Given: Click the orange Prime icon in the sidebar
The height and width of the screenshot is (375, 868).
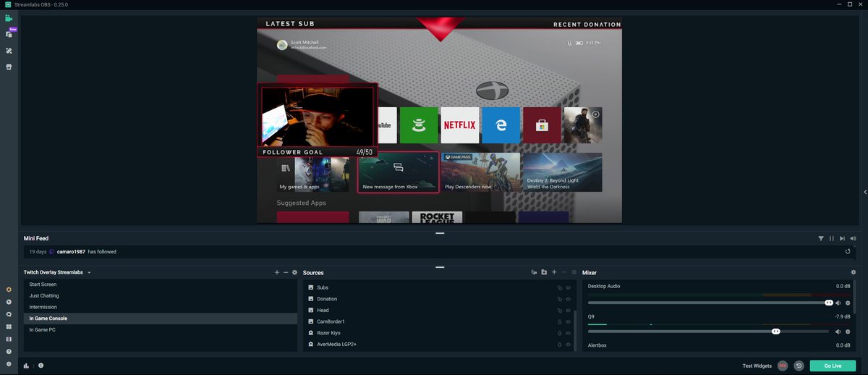Looking at the screenshot, I should 9,290.
